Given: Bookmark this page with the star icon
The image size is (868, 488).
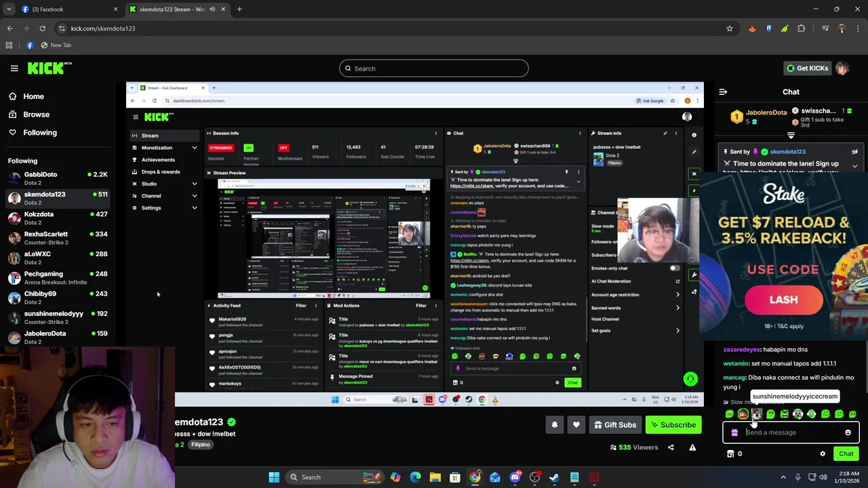Looking at the screenshot, I should [730, 28].
